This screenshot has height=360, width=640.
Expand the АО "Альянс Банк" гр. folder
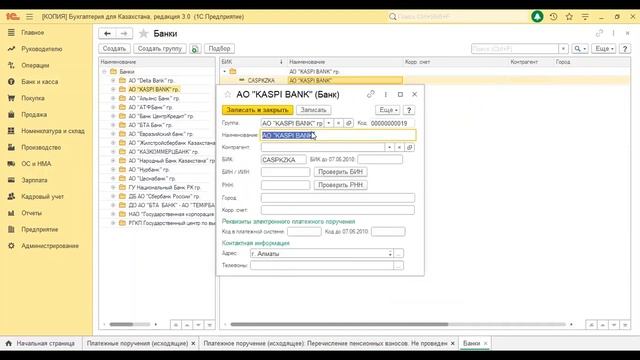[x=113, y=98]
